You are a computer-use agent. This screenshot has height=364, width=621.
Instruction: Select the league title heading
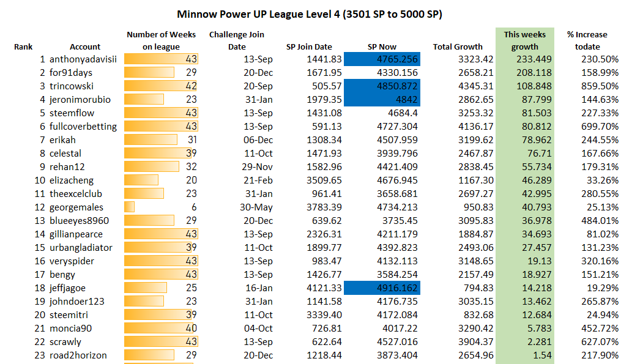pos(310,14)
